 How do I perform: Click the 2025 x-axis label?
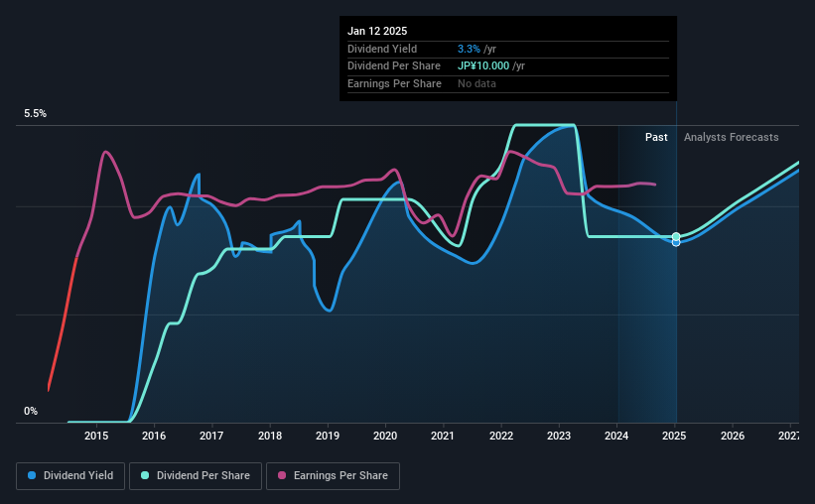pos(674,436)
